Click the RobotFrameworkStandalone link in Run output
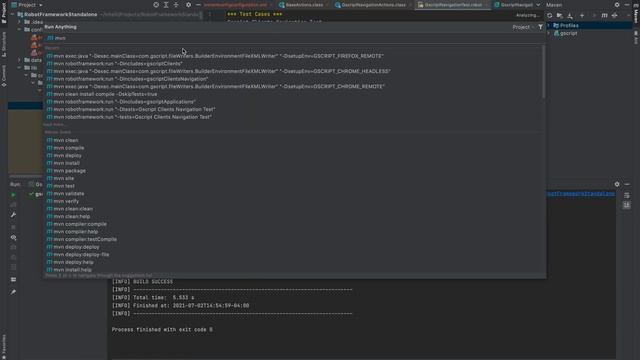Image resolution: width=640 pixels, height=360 pixels. click(x=581, y=194)
